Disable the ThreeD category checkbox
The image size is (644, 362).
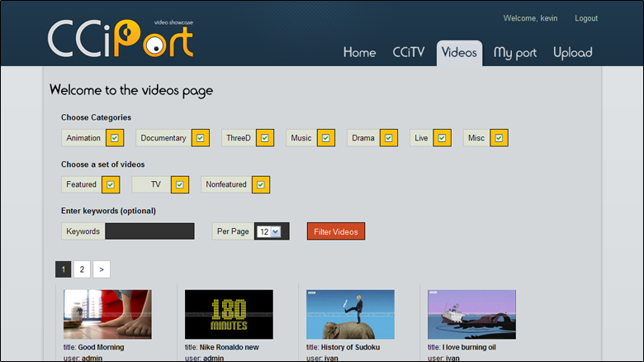pyautogui.click(x=265, y=138)
